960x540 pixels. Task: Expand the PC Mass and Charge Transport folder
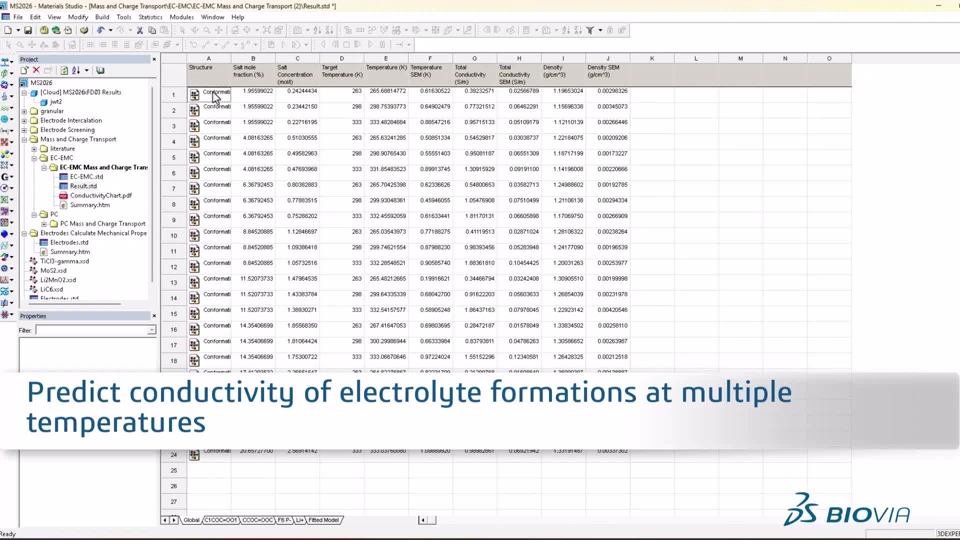click(44, 224)
